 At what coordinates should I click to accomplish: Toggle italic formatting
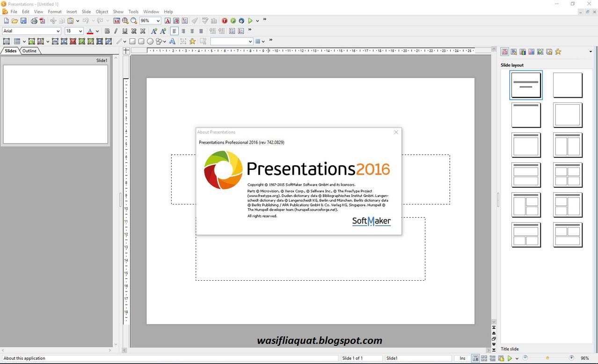[x=116, y=31]
